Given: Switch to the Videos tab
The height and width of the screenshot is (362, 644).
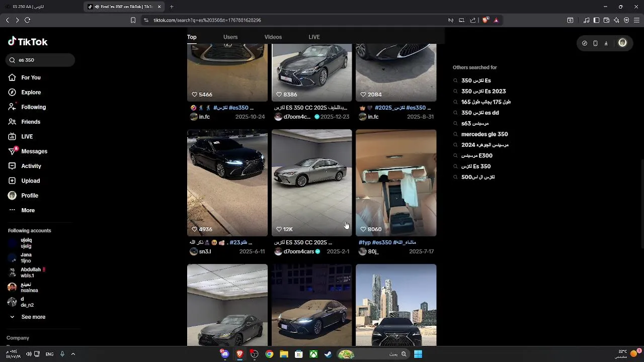Looking at the screenshot, I should click(x=273, y=37).
